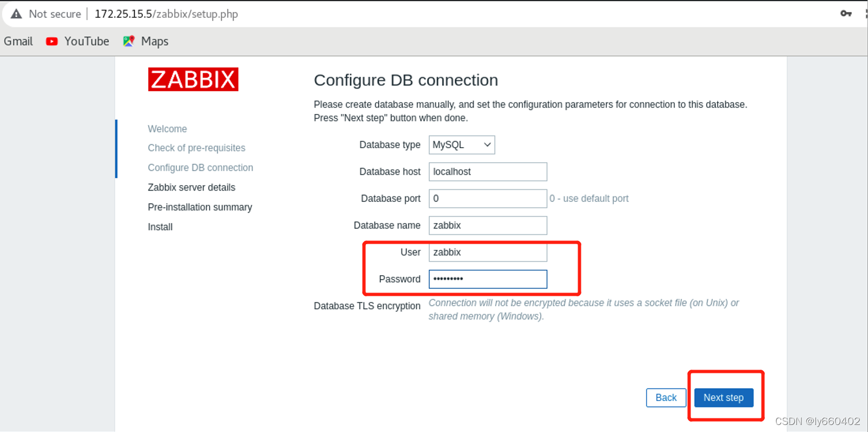Open the Database type dropdown

462,145
